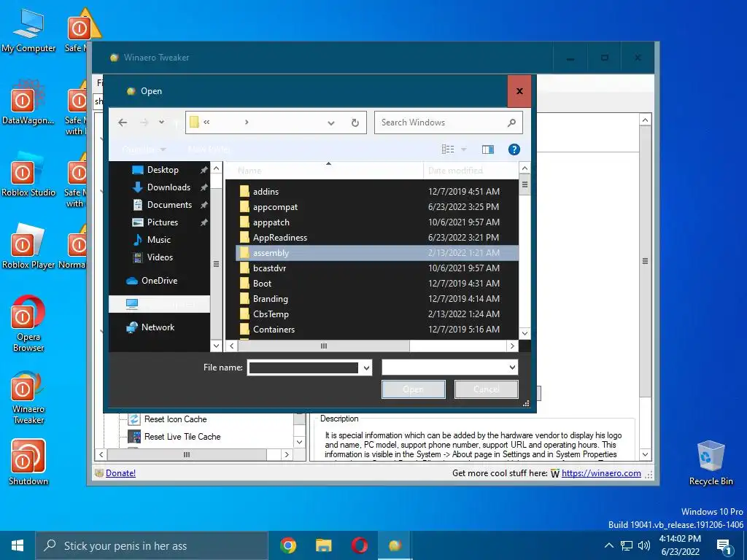Click file list horizontal scrollbar
The width and height of the screenshot is (747, 560).
(324, 346)
